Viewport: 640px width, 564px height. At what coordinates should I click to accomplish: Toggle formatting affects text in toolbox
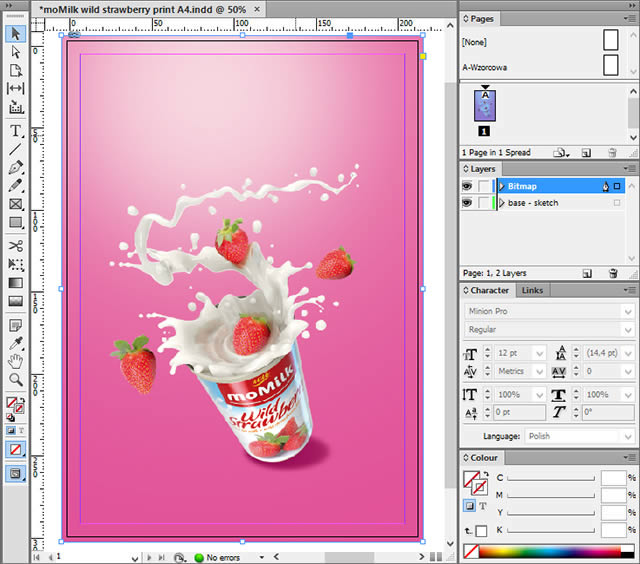[x=21, y=430]
